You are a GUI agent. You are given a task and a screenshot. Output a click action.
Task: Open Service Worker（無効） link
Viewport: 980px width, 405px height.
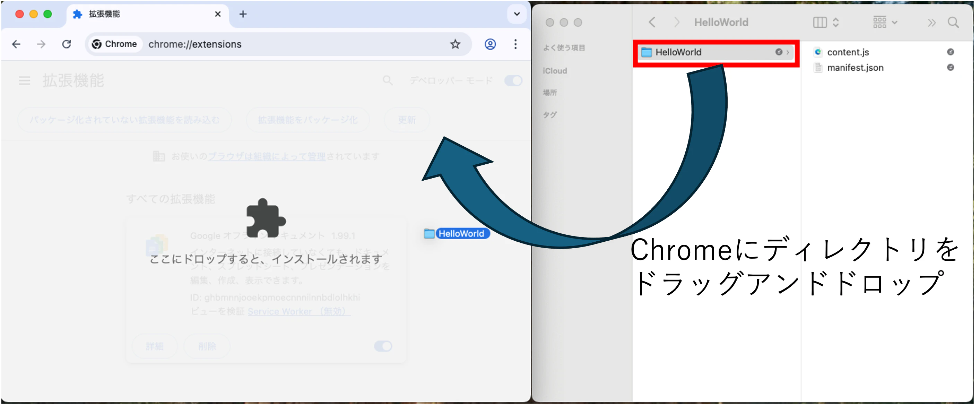[x=298, y=312]
